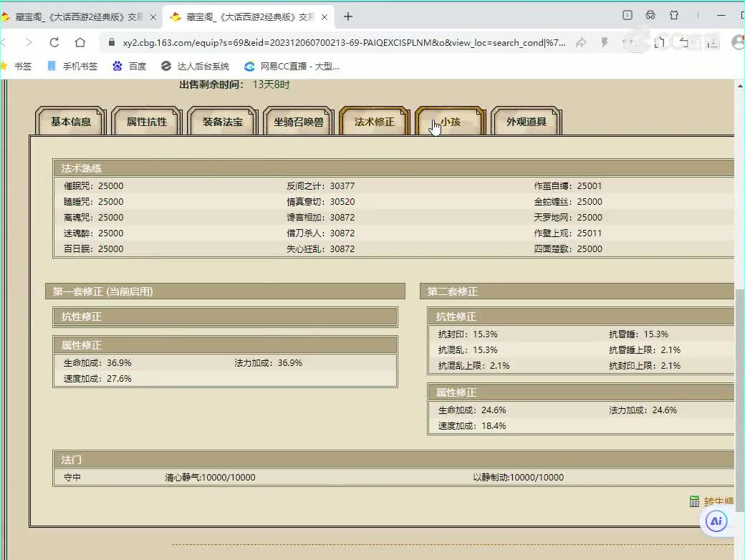Select the 迷魂醉: 25000 entry
The width and height of the screenshot is (745, 560).
[x=94, y=233]
